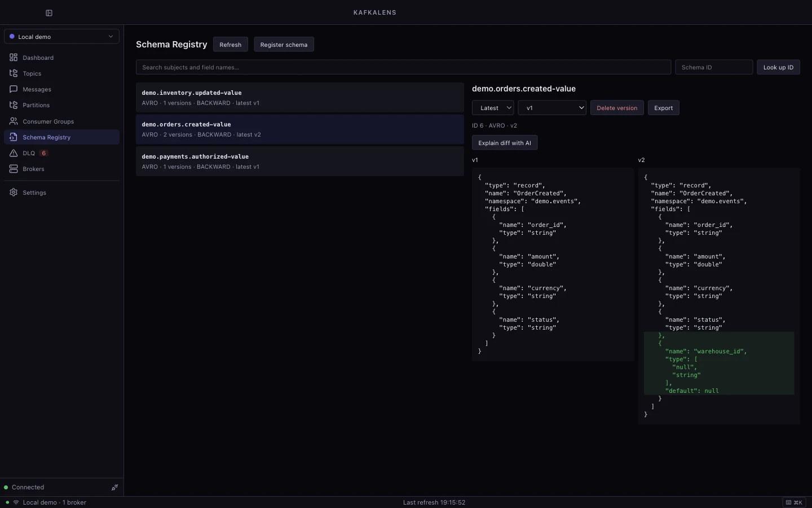Click the Delete version button
The image size is (812, 508).
[x=617, y=108]
